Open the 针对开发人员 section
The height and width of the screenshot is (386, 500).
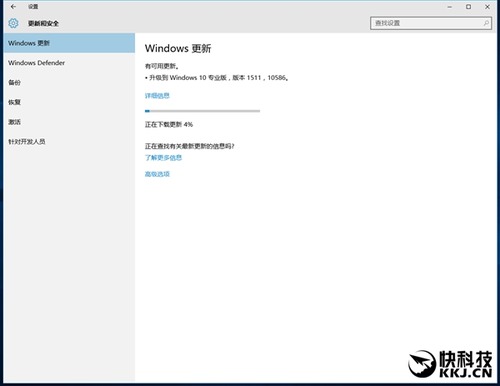click(x=69, y=141)
